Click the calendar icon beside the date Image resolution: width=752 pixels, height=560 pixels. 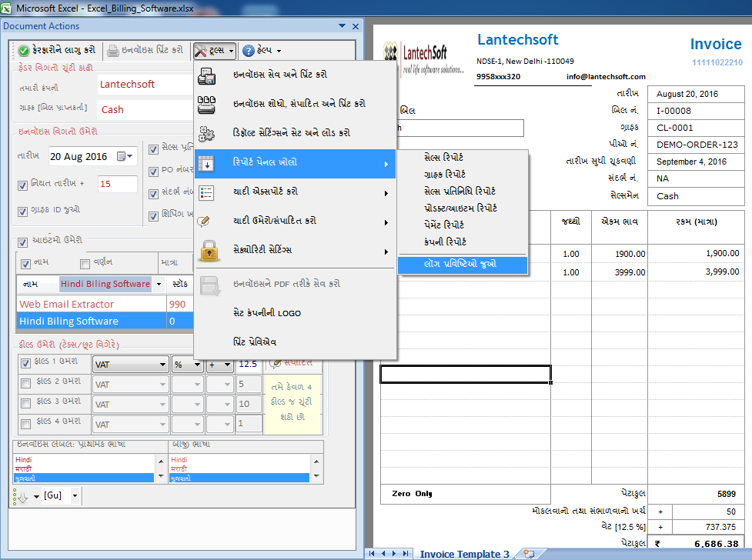(x=122, y=156)
